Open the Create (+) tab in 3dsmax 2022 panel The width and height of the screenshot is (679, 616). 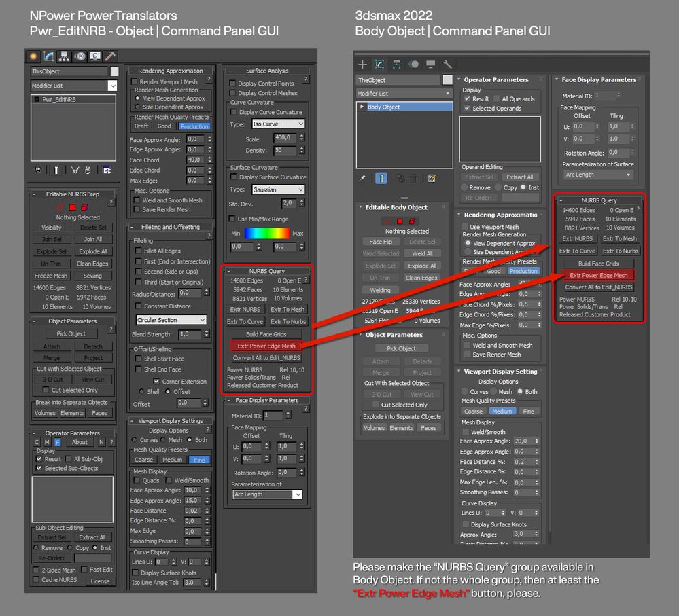click(362, 65)
